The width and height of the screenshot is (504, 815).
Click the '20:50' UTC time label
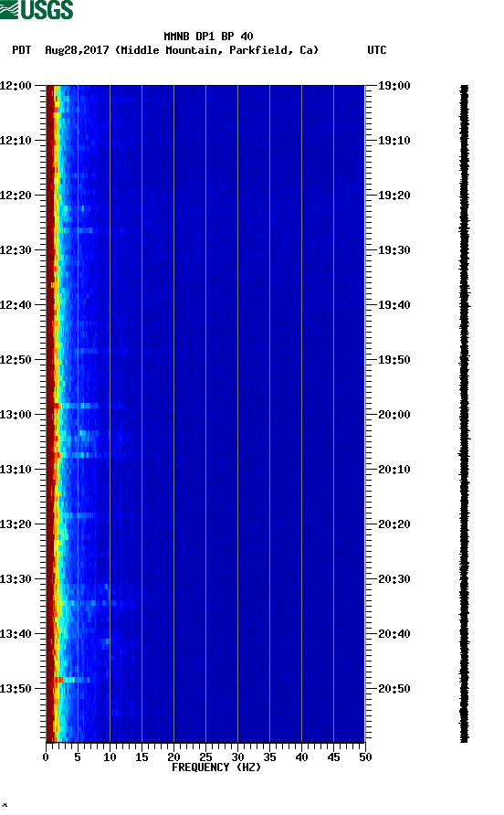394,689
